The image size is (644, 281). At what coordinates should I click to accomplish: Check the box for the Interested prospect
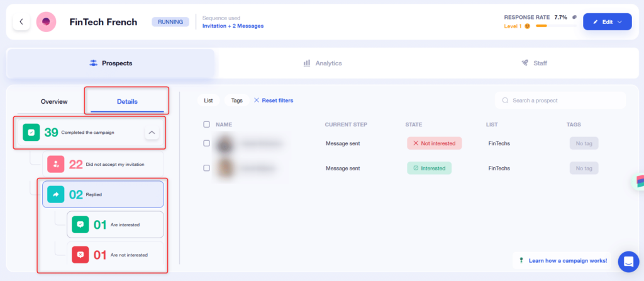(206, 168)
